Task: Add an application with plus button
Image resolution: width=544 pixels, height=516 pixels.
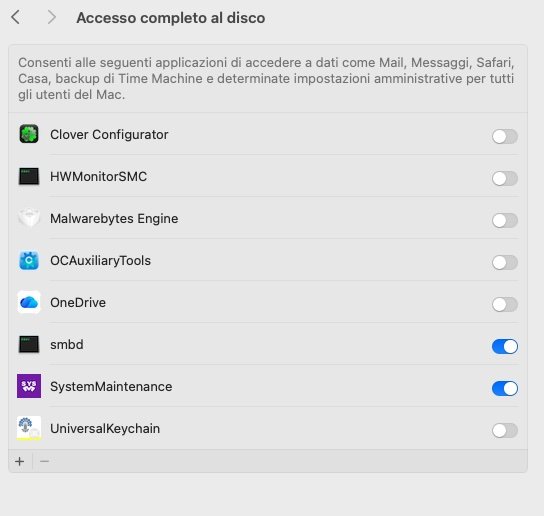Action: coord(20,461)
